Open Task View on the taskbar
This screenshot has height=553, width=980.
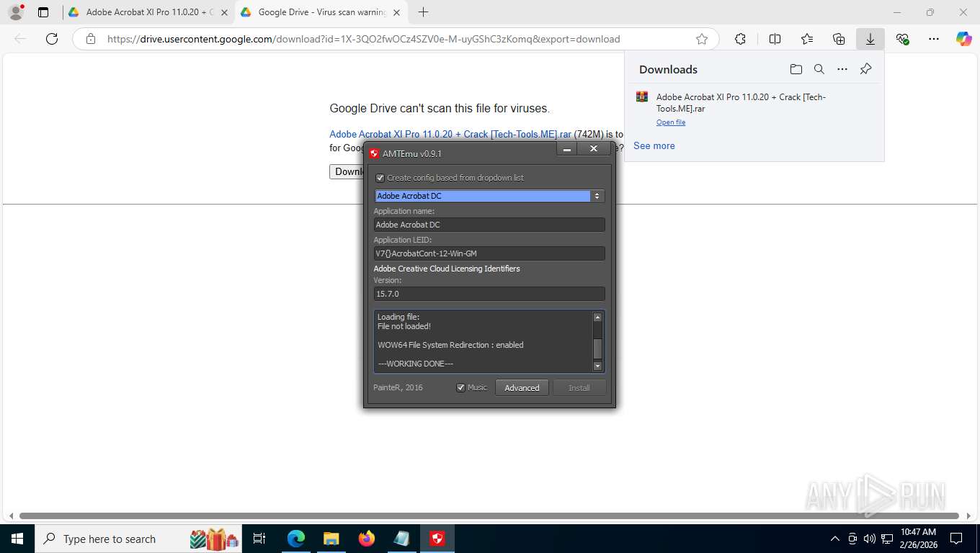(x=260, y=539)
